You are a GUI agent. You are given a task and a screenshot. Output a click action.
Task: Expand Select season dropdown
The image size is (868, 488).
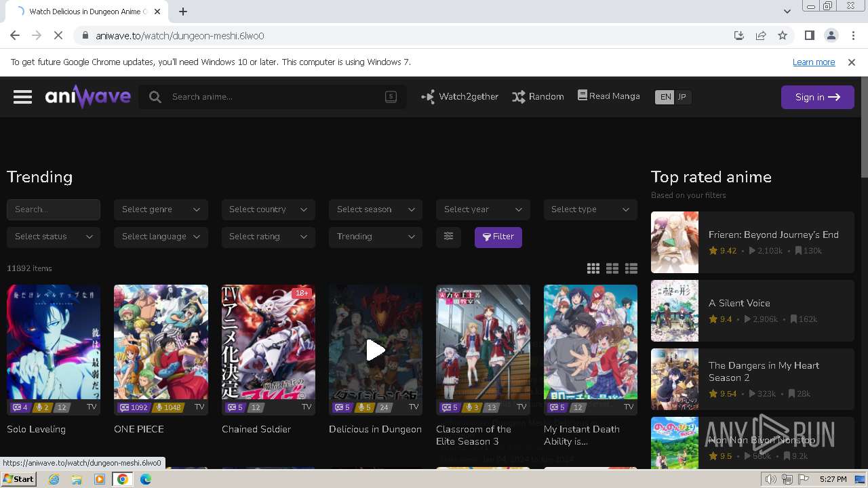pyautogui.click(x=376, y=209)
